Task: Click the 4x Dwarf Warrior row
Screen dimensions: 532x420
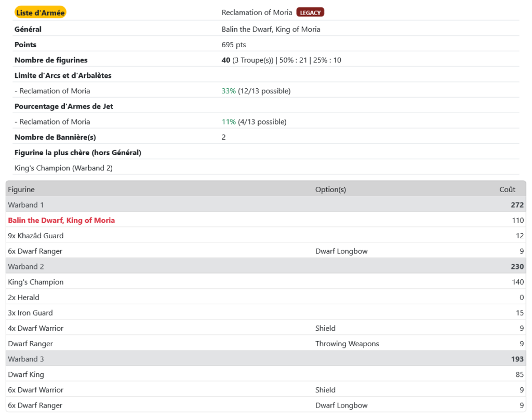Action: [x=265, y=328]
